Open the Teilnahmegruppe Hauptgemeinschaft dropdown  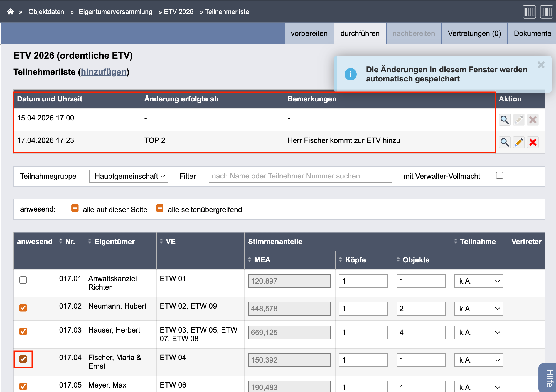click(129, 176)
